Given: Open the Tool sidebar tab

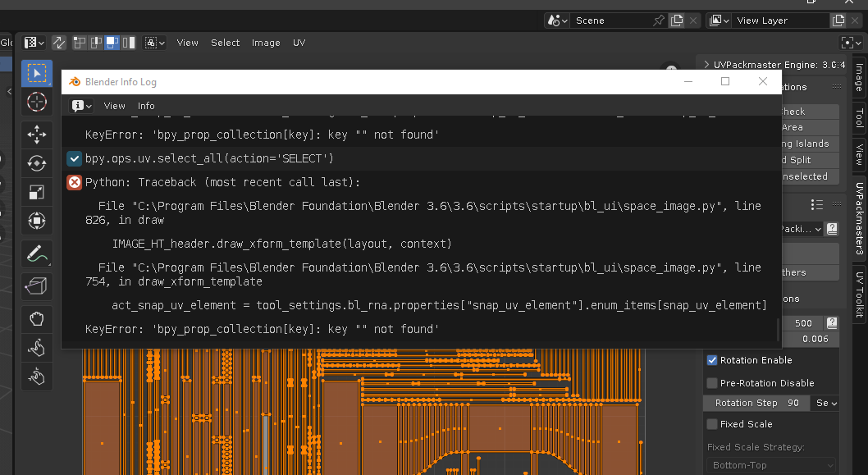Looking at the screenshot, I should pyautogui.click(x=859, y=117).
